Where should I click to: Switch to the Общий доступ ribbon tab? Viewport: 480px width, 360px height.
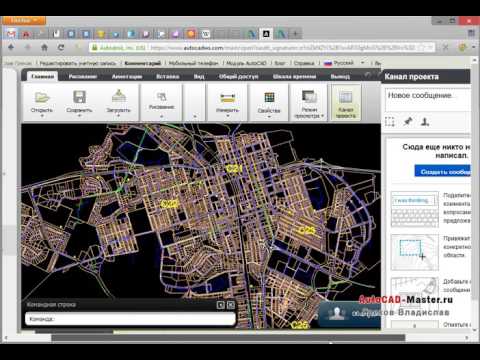point(239,76)
